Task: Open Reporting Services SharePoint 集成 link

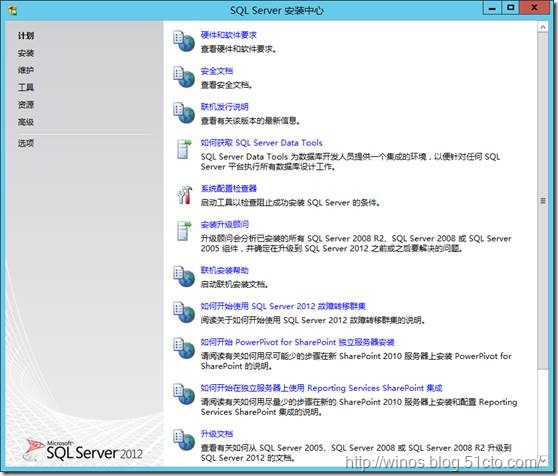Action: [x=321, y=388]
